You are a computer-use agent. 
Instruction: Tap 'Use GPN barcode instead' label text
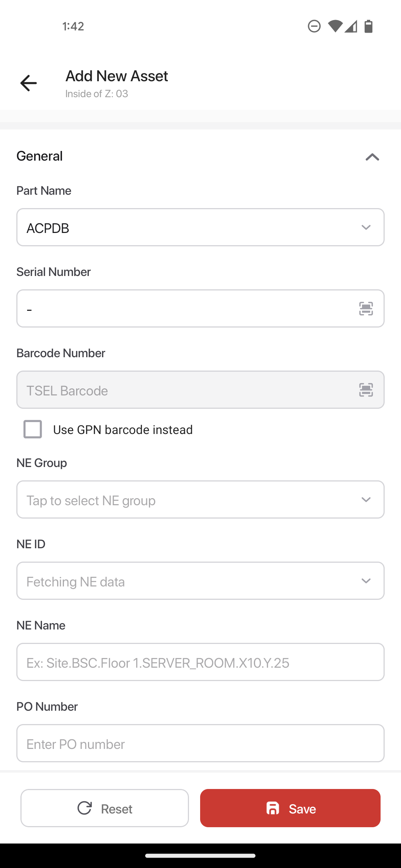click(123, 430)
